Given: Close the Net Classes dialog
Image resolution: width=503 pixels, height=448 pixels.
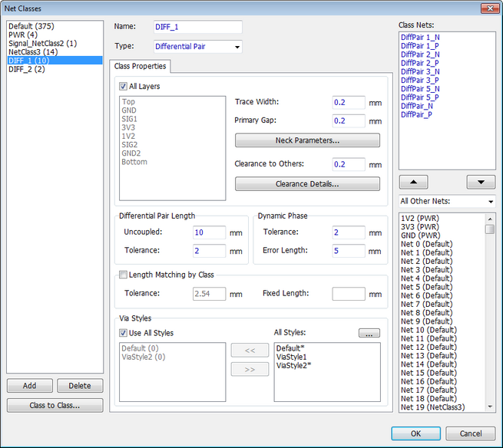Looking at the screenshot, I should click(x=490, y=8).
